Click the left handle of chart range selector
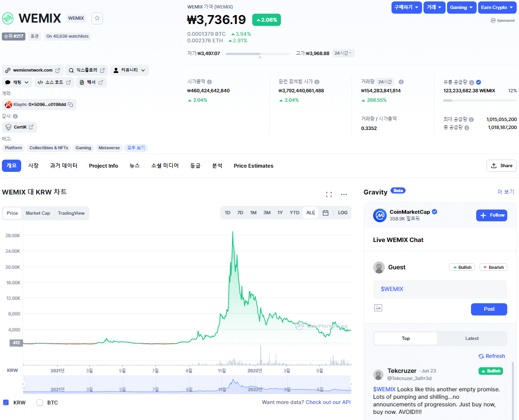Screen dimensions: 519x420 tap(23, 385)
